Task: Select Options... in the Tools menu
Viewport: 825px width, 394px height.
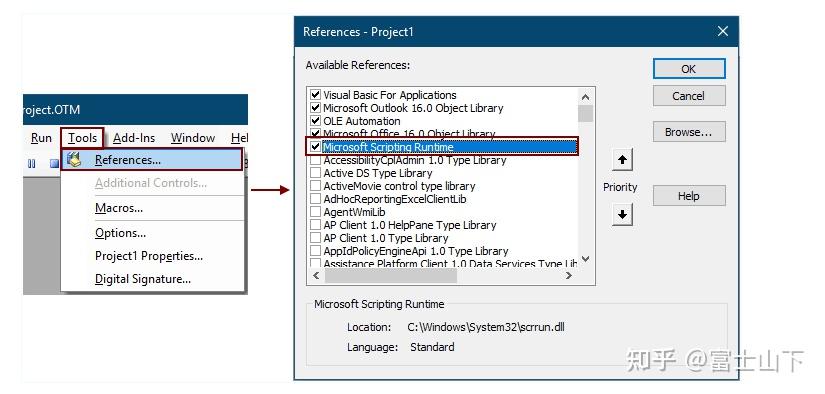Action: coord(120,233)
